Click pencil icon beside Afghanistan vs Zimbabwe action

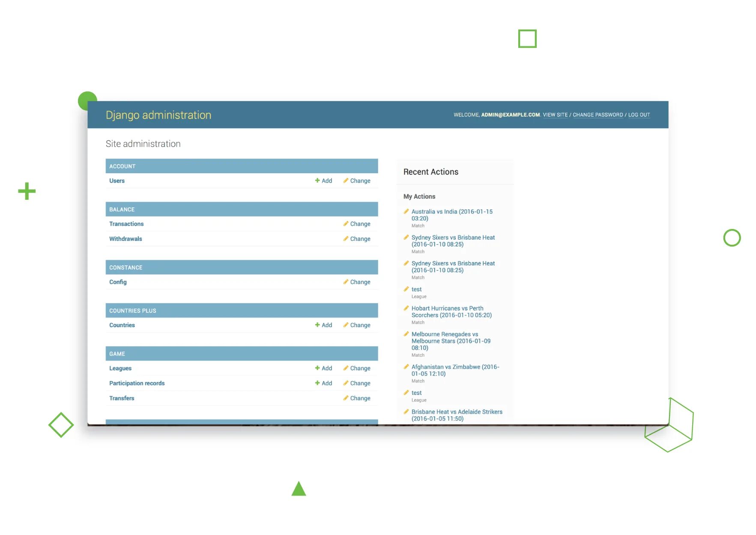pyautogui.click(x=406, y=367)
